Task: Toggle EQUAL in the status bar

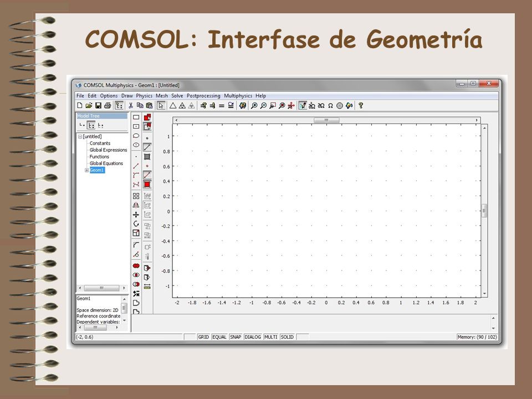Action: tap(219, 337)
